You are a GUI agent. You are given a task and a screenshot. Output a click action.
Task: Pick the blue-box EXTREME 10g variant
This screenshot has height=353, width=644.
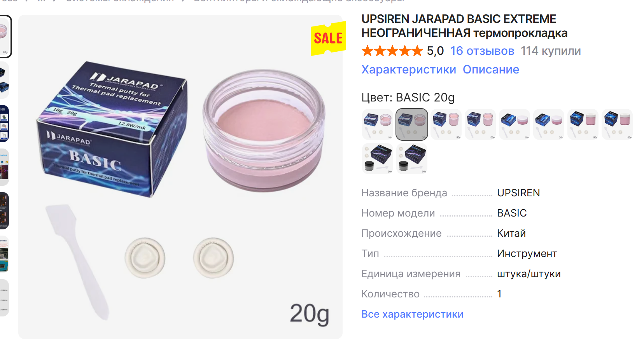514,124
